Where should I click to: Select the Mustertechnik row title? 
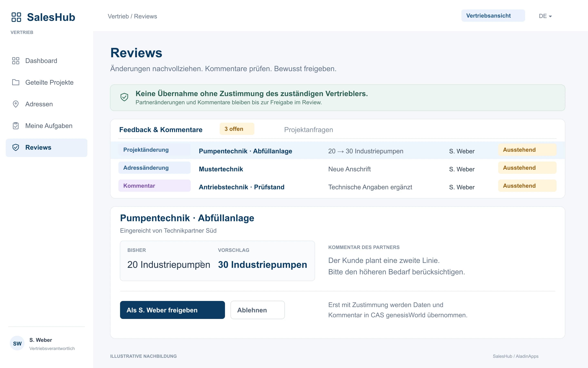coord(221,169)
